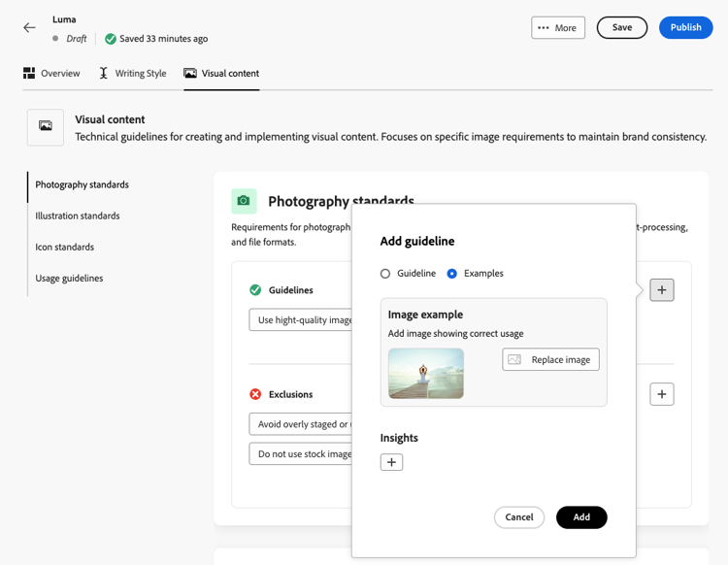Click the green saved checkmark icon
The width and height of the screenshot is (728, 565).
(x=111, y=39)
